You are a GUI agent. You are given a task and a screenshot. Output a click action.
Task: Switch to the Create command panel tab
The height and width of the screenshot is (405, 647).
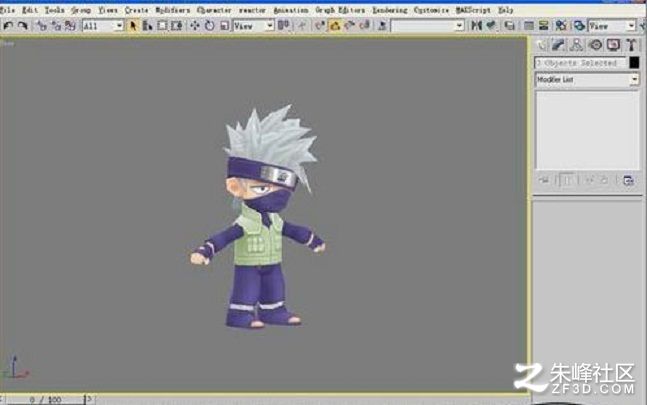[x=541, y=45]
